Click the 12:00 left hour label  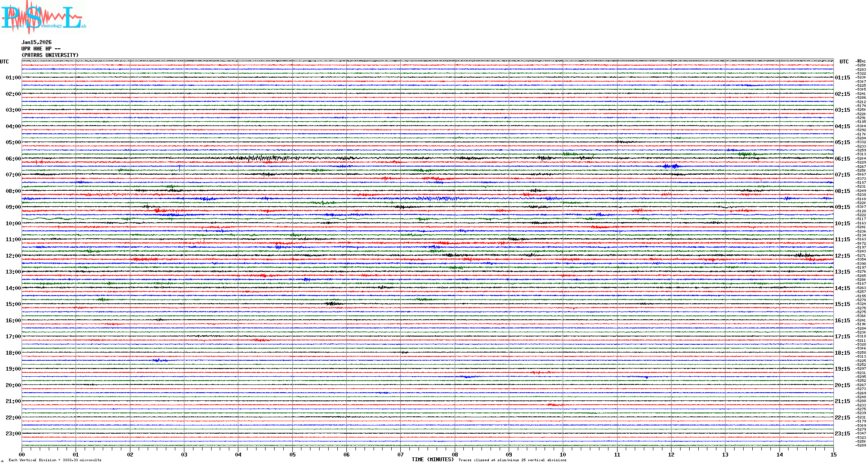[x=13, y=256]
